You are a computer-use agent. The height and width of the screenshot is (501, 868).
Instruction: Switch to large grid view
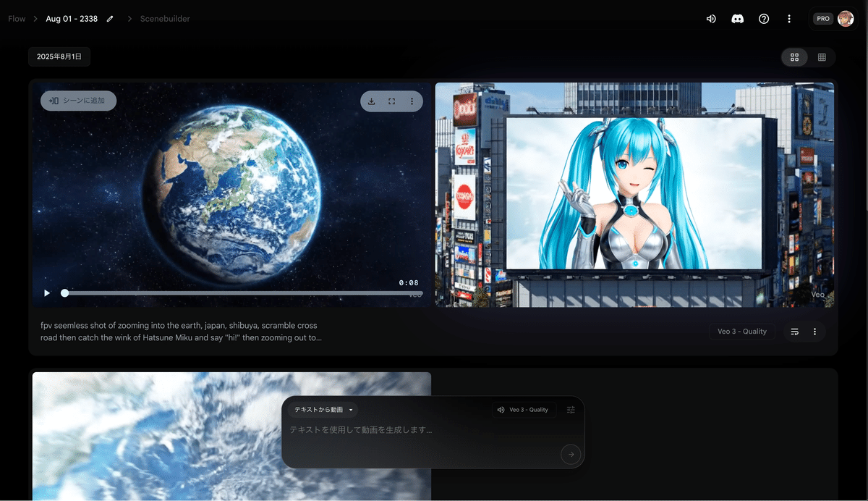click(x=795, y=57)
